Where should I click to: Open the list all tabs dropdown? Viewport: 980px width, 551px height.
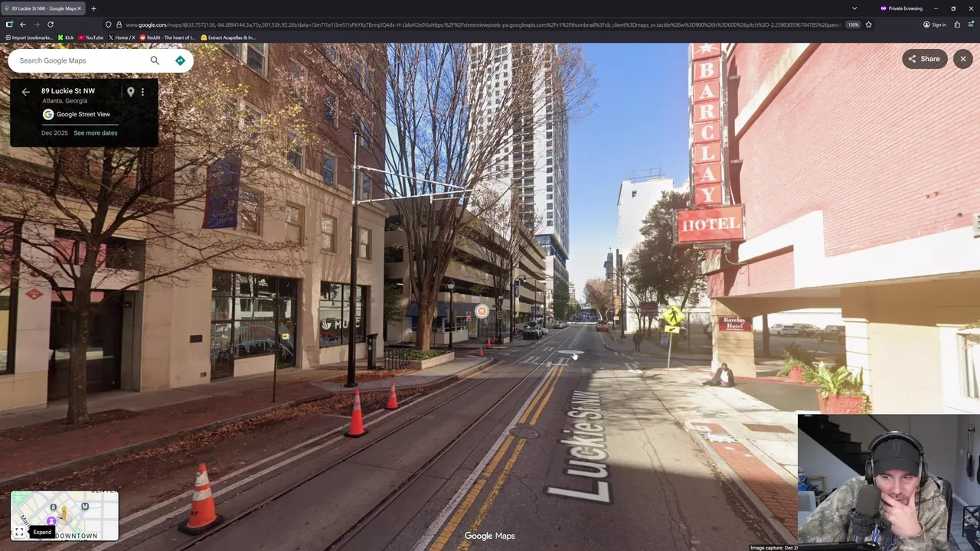854,8
